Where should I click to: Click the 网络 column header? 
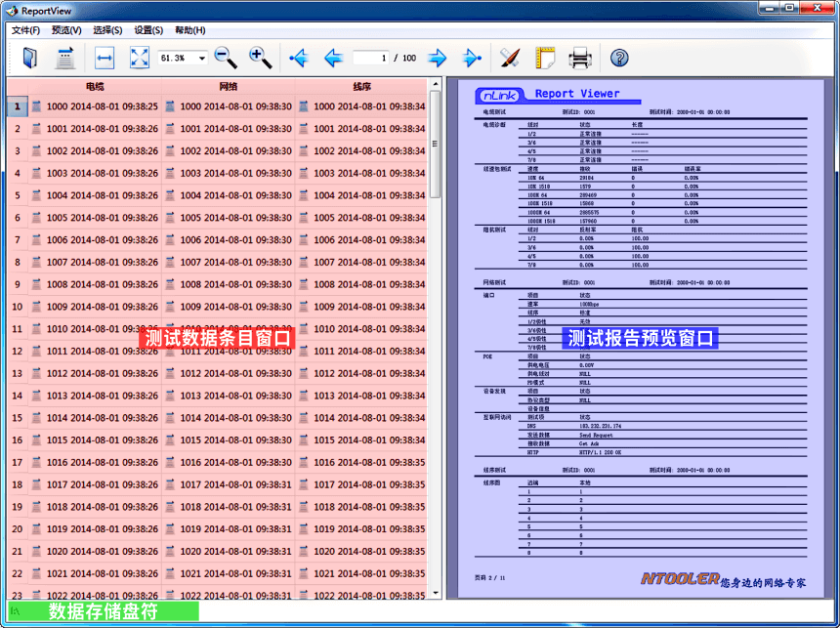(228, 87)
